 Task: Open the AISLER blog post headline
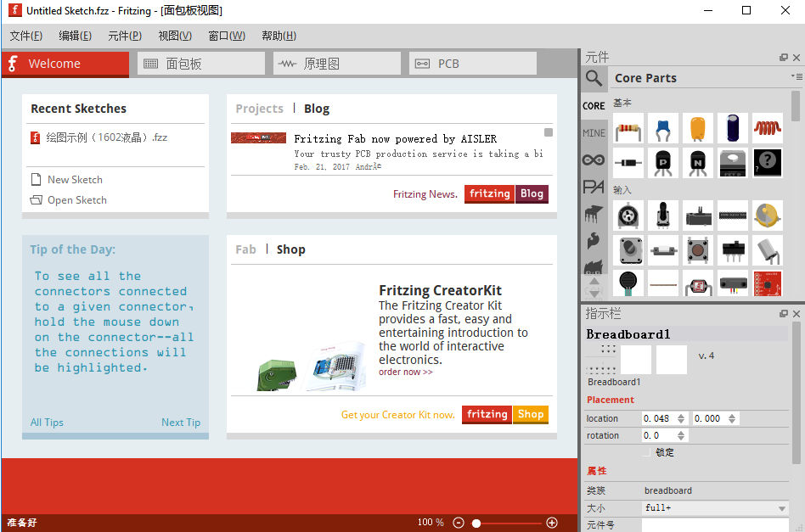(x=396, y=139)
